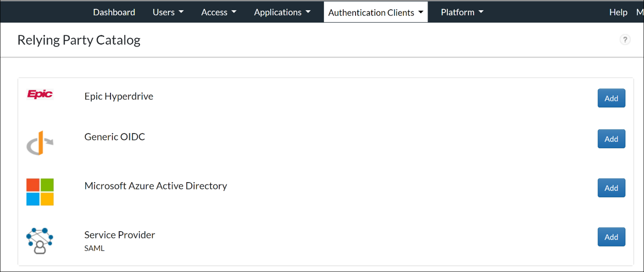The image size is (644, 272).
Task: Select the Microsoft Azure Active Directory label
Action: [x=156, y=186]
